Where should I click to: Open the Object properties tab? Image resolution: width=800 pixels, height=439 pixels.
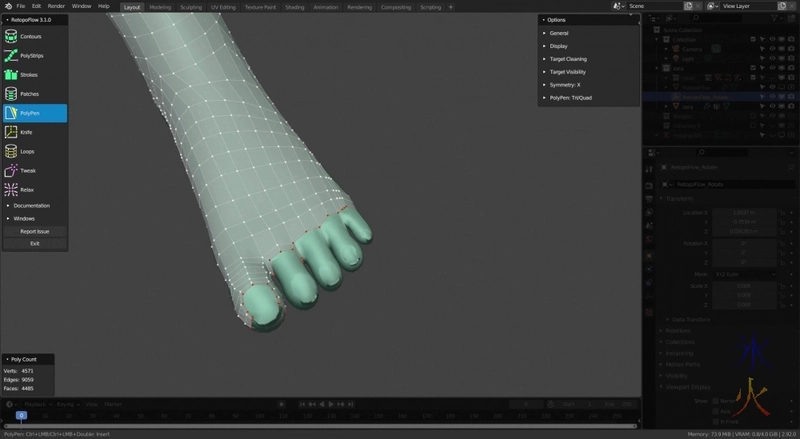pos(649,255)
